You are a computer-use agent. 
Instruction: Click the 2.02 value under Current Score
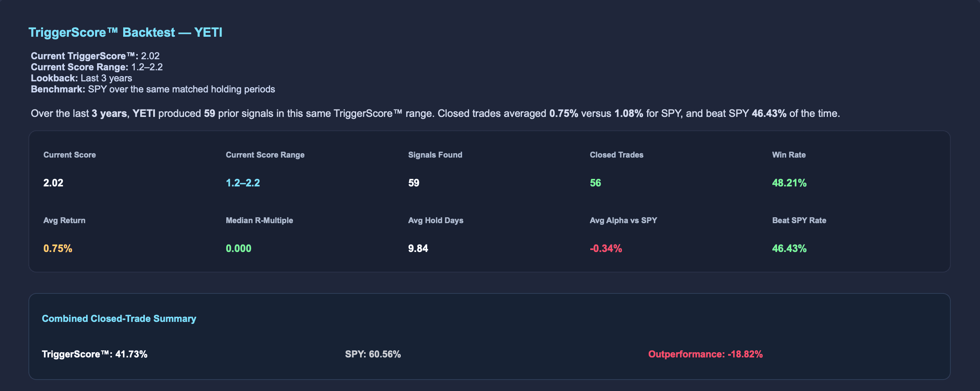pyautogui.click(x=53, y=183)
